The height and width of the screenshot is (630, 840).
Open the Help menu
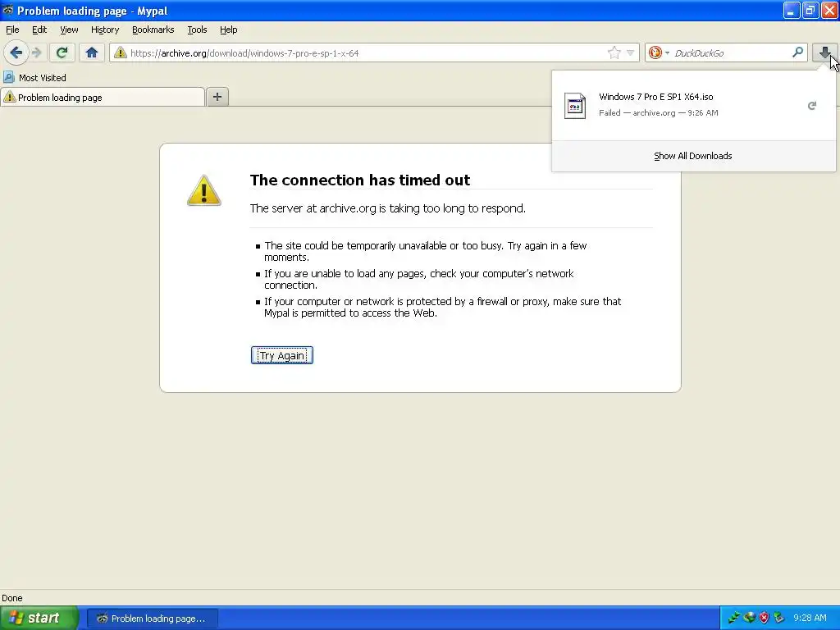pos(229,30)
